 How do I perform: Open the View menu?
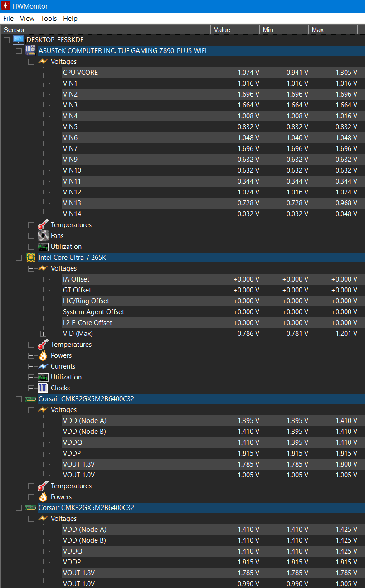coord(27,19)
